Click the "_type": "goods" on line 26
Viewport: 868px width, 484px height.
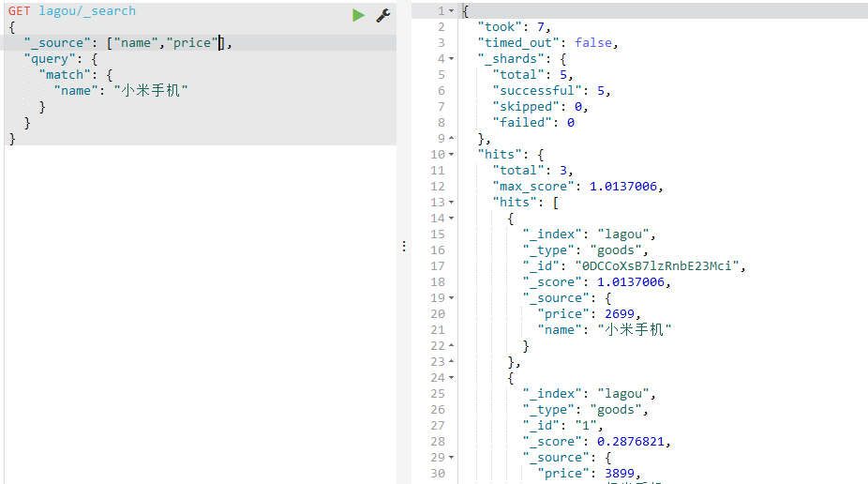(585, 410)
